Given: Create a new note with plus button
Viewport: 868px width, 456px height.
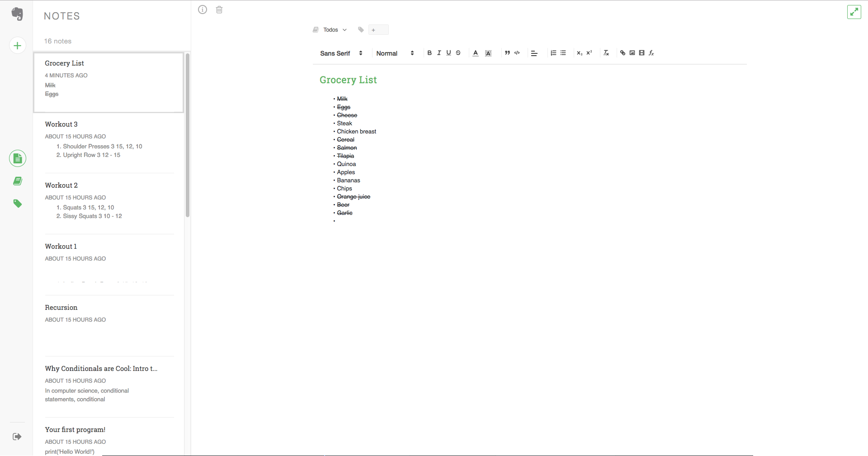Looking at the screenshot, I should click(17, 45).
